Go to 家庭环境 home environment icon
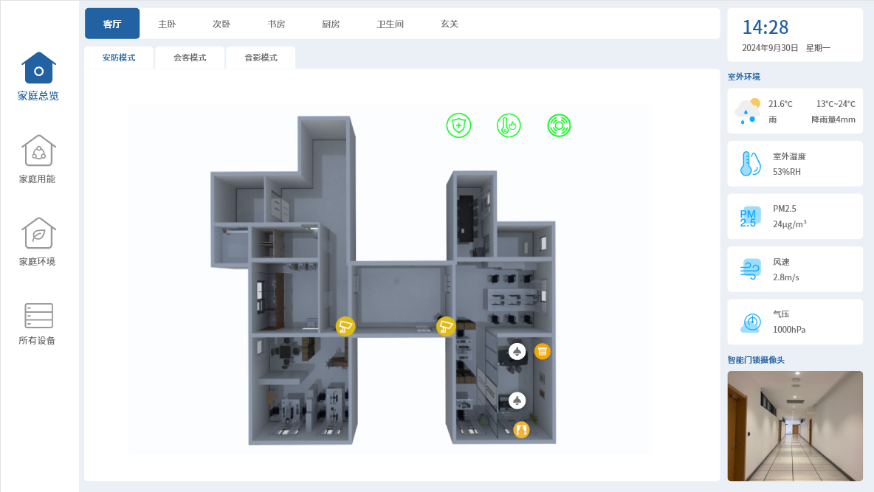This screenshot has width=874, height=492. (x=38, y=233)
